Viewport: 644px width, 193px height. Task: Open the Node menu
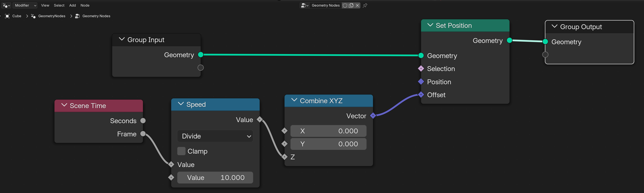(x=85, y=5)
